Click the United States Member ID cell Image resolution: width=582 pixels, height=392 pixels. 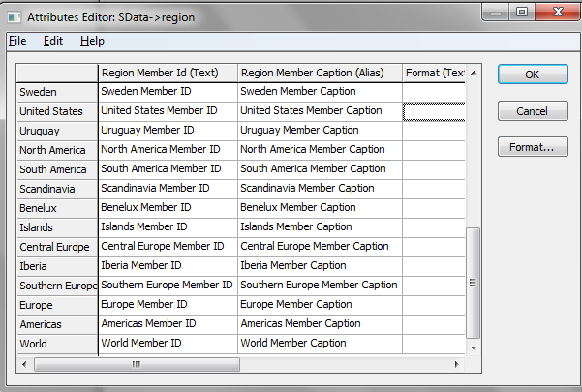pos(168,111)
